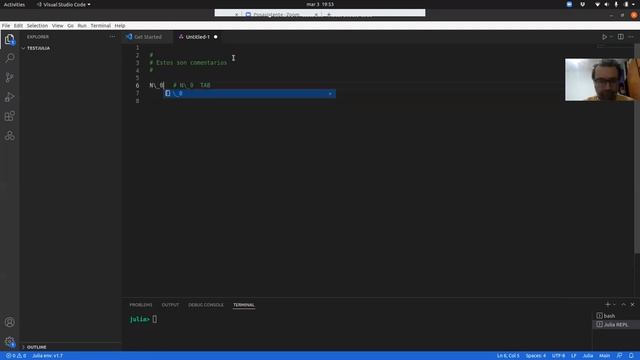This screenshot has height=360, width=640.
Task: Open the Help menu
Action: (x=120, y=25)
